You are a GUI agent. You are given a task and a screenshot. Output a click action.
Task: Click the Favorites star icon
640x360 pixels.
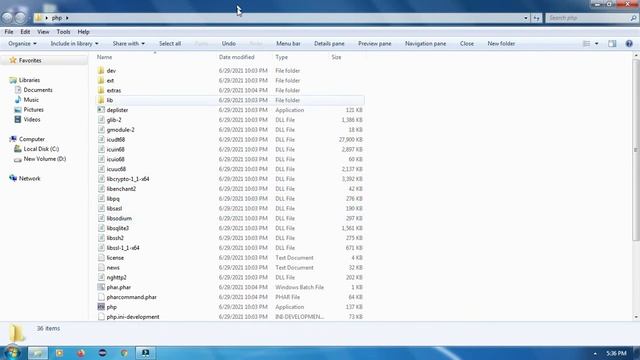point(13,60)
